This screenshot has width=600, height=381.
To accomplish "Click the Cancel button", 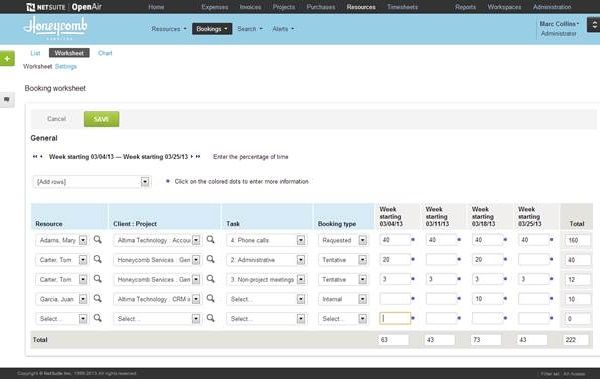I will click(x=57, y=119).
